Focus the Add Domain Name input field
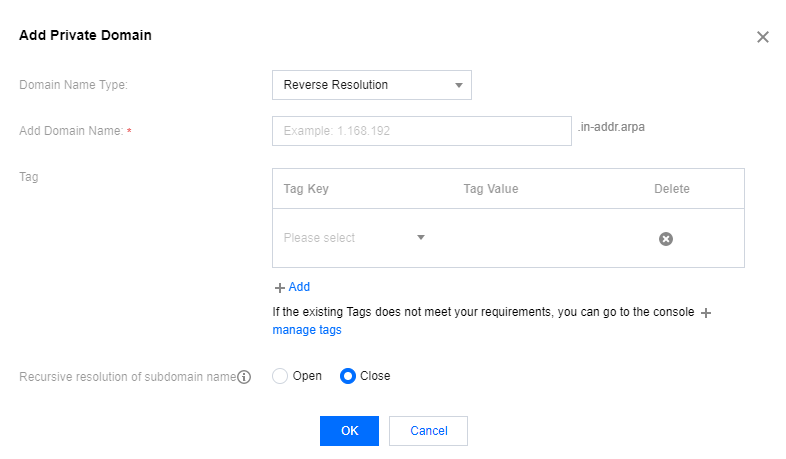The height and width of the screenshot is (459, 786). (422, 131)
